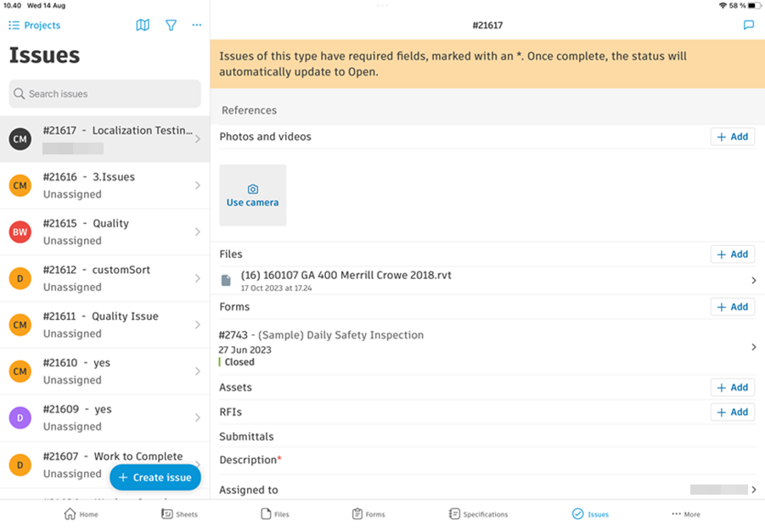The width and height of the screenshot is (765, 532).
Task: Go to the Home tab
Action: [x=81, y=514]
